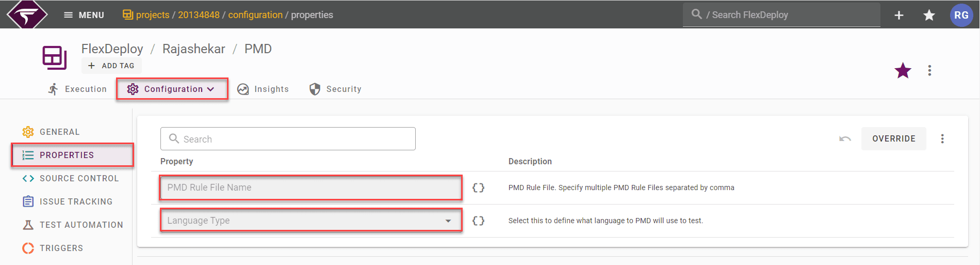Open project kebab menu near purple star
The width and height of the screenshot is (980, 265).
pyautogui.click(x=929, y=71)
